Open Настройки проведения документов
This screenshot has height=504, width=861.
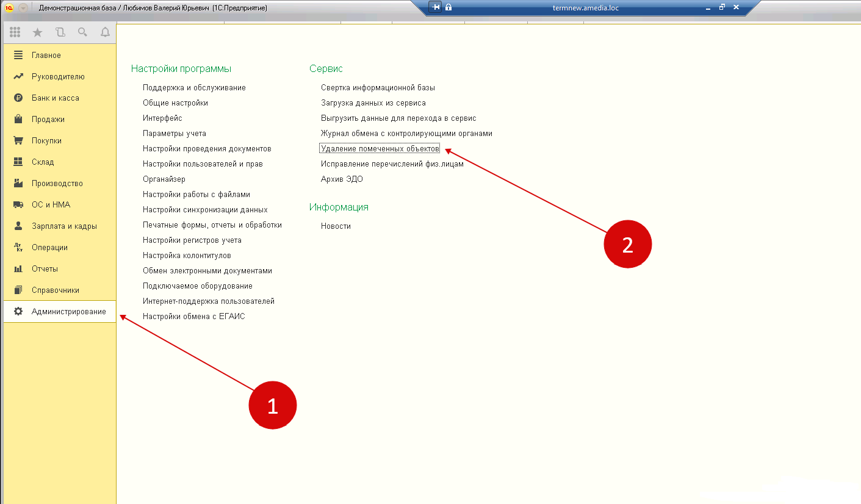pos(207,148)
